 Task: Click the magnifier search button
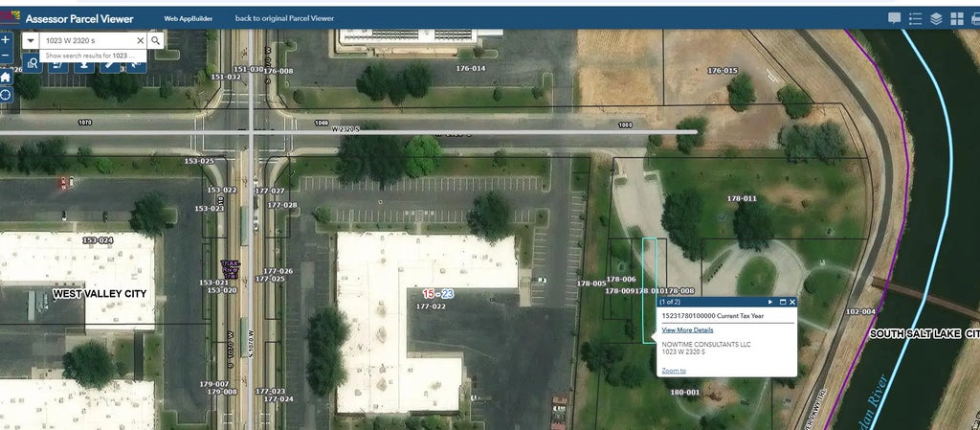(156, 40)
